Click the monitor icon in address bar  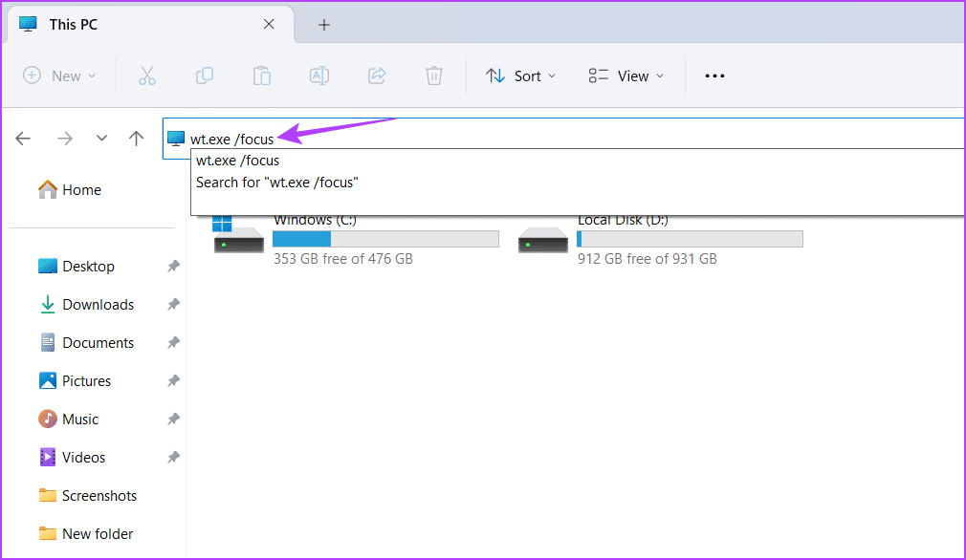176,139
